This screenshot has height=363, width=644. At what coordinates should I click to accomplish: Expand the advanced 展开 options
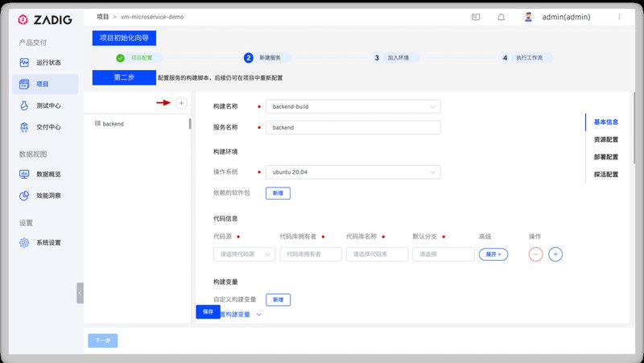pos(493,254)
